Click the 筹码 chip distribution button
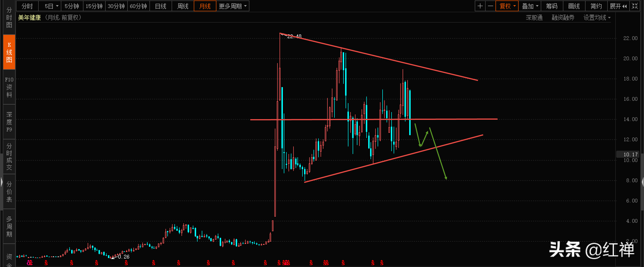Image resolution: width=644 pixels, height=267 pixels. pos(552,6)
